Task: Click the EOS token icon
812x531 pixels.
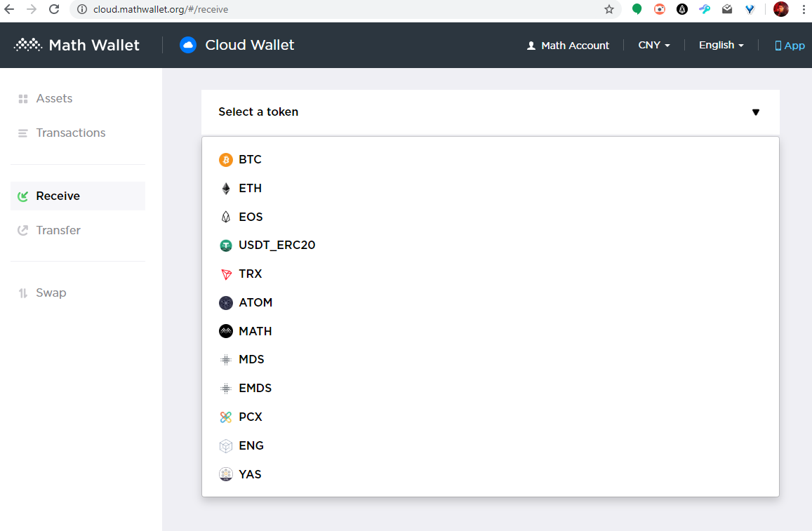Action: pyautogui.click(x=226, y=217)
